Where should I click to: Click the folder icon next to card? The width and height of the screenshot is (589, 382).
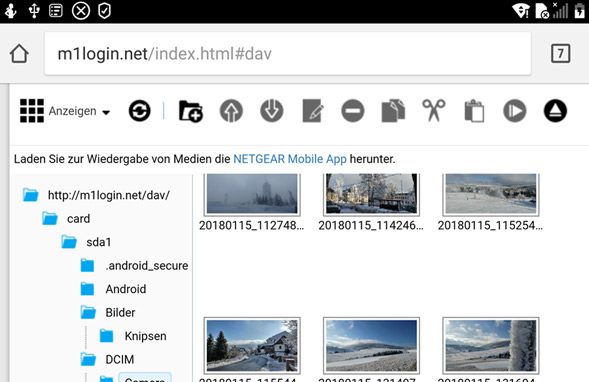point(50,218)
